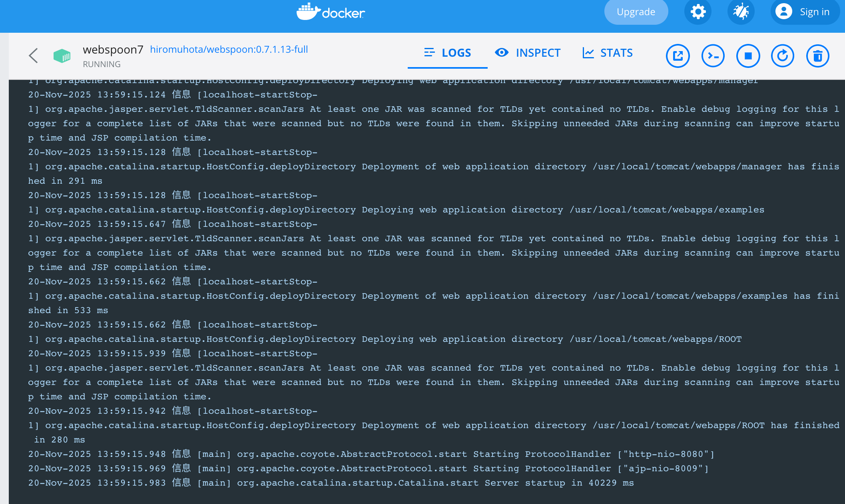Open Docker settings gear

tap(698, 12)
